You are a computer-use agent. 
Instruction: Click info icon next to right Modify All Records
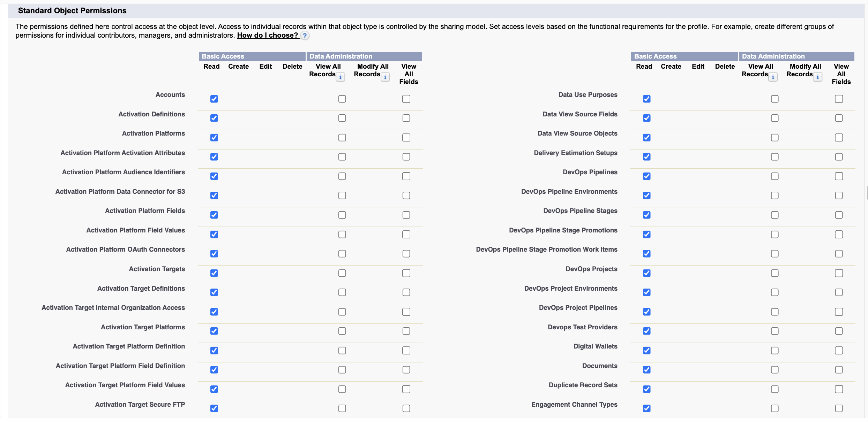[818, 77]
